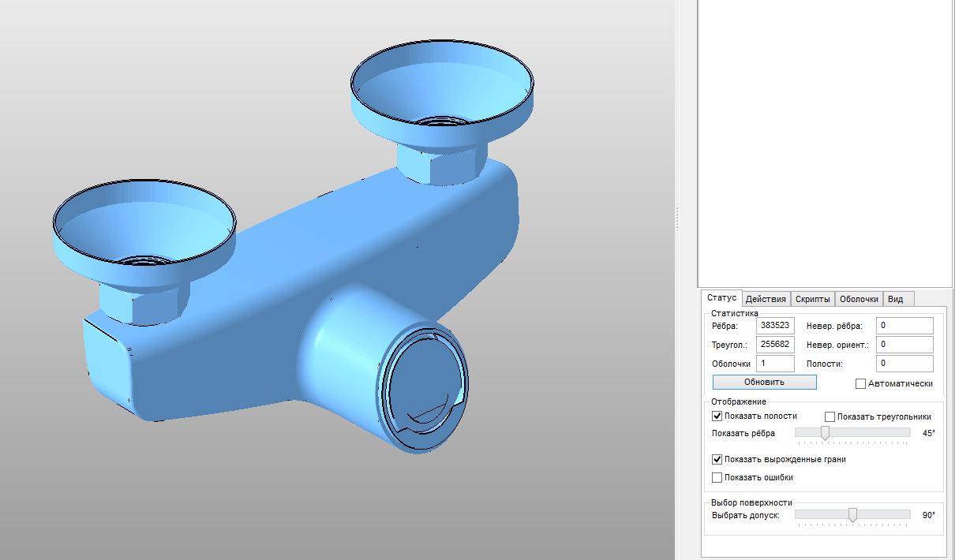This screenshot has height=560, width=955.
Task: Click the Выбор поверхности group label
Action: coord(751,502)
